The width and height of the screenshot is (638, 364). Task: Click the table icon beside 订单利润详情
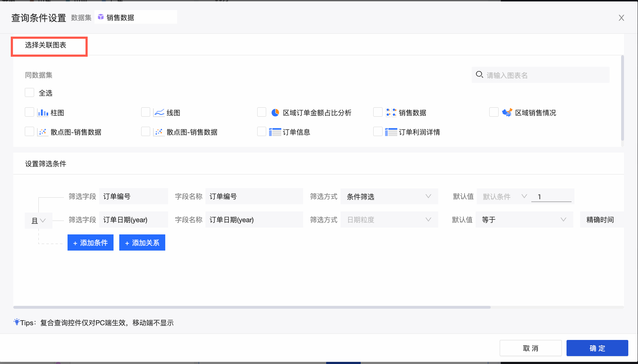click(391, 132)
